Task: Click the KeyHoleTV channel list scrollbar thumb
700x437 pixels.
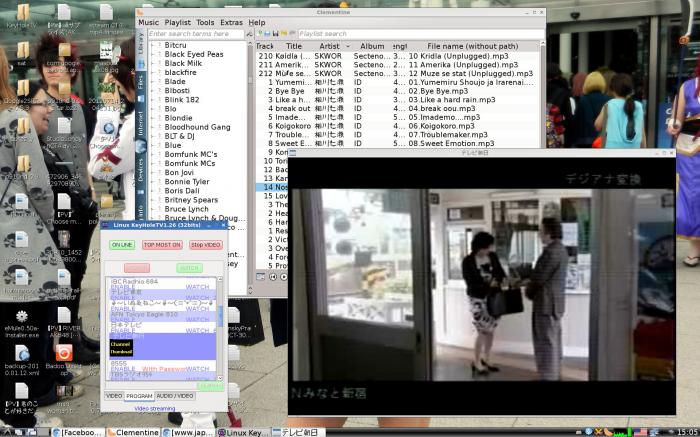Action: (x=220, y=316)
